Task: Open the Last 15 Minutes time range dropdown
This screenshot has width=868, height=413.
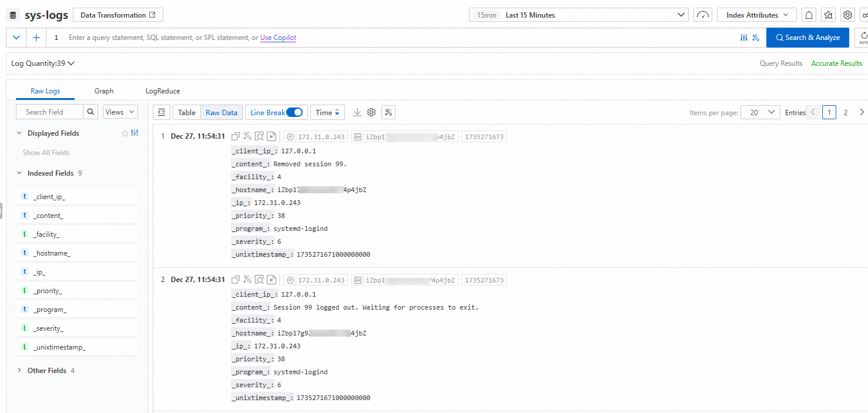Action: point(578,15)
